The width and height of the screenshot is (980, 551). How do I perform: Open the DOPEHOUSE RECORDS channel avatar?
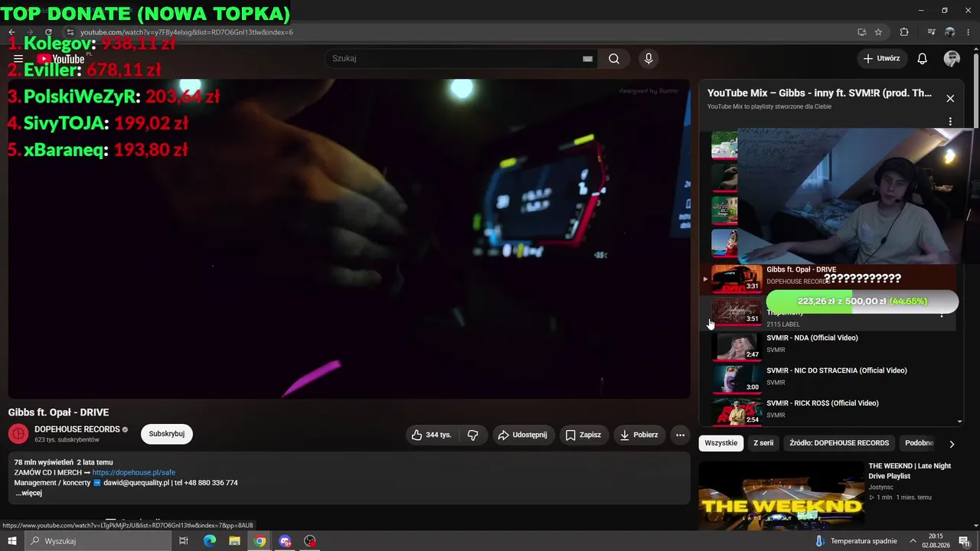pos(18,434)
